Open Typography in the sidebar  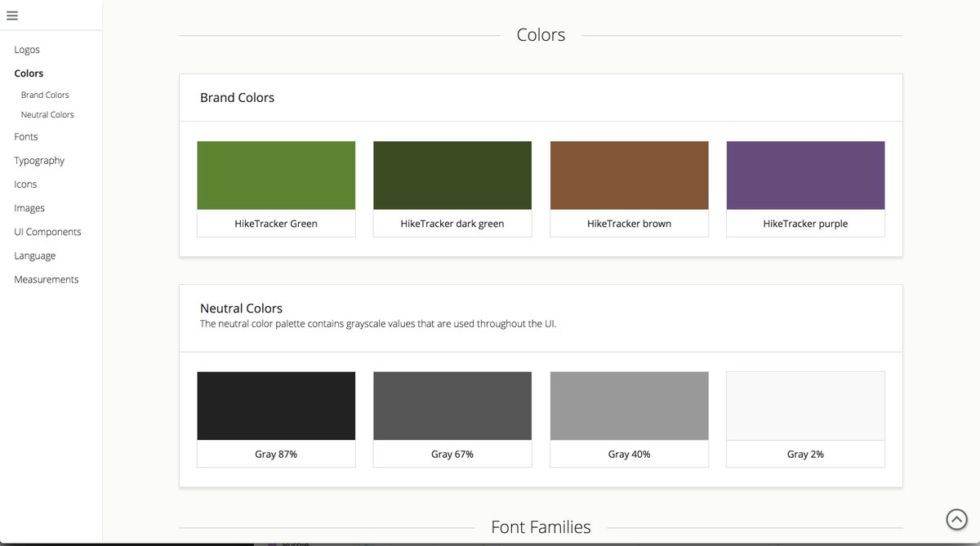pos(39,161)
